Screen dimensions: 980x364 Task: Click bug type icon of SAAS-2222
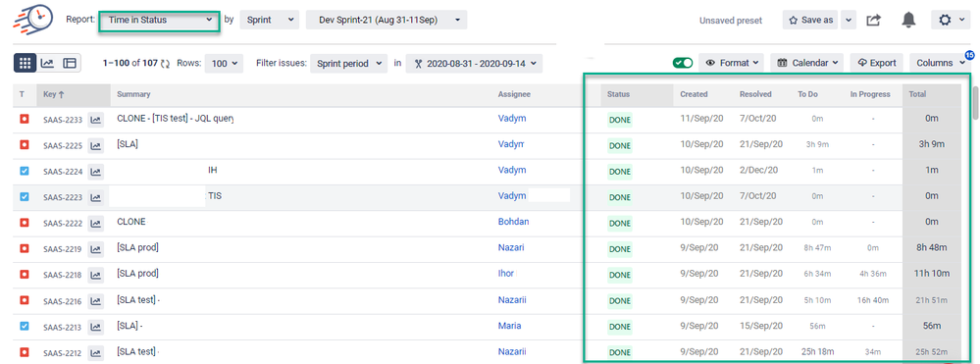click(25, 223)
